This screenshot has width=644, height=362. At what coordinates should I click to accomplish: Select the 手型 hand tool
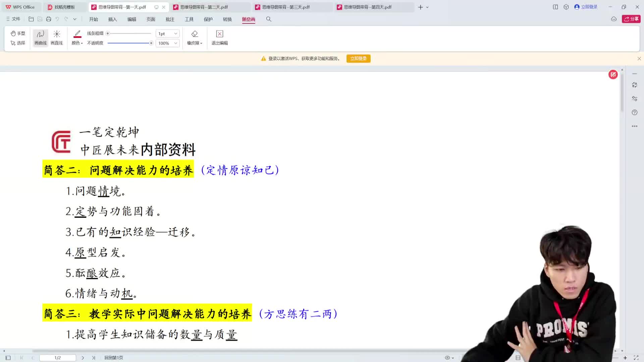[18, 33]
